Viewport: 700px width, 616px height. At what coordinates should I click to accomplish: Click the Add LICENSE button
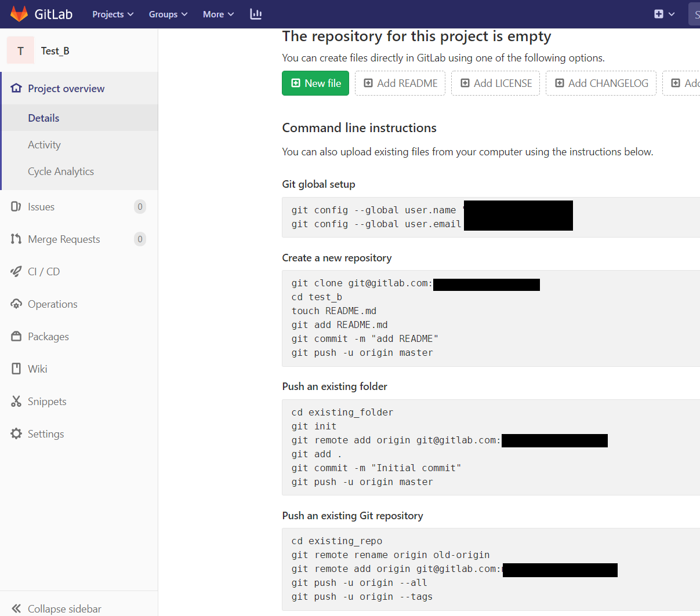[496, 83]
